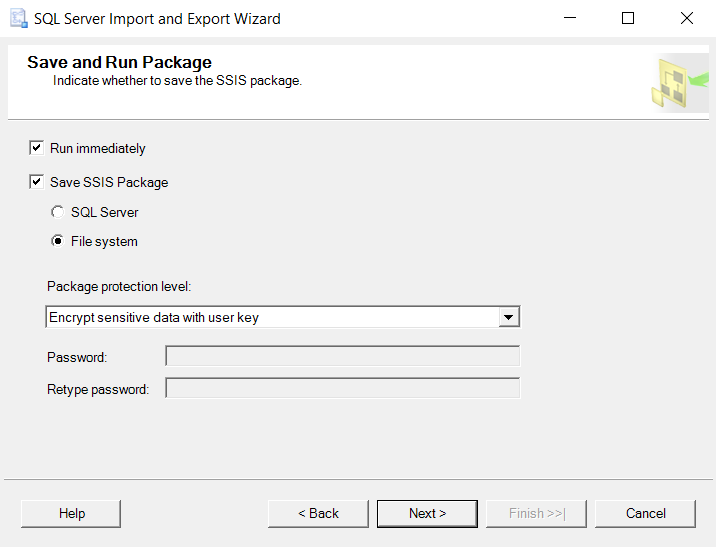Click the greyed-out Finish button
This screenshot has height=547, width=716.
coord(537,514)
